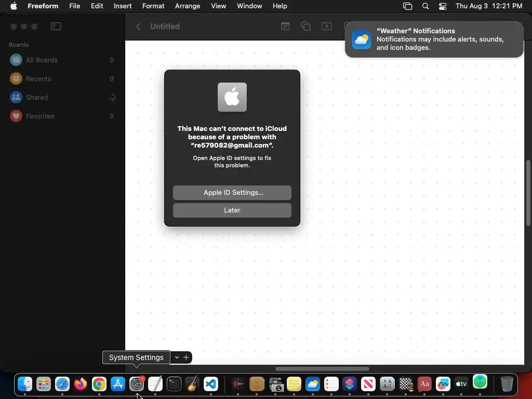Open Recents boards list
Screen dimensions: 532x399
click(63, 79)
